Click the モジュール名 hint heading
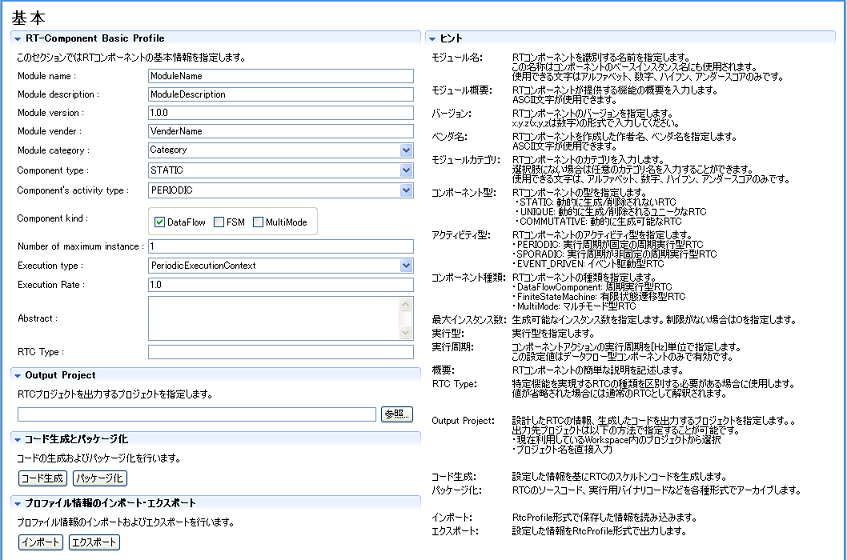This screenshot has height=560, width=847. tap(457, 58)
